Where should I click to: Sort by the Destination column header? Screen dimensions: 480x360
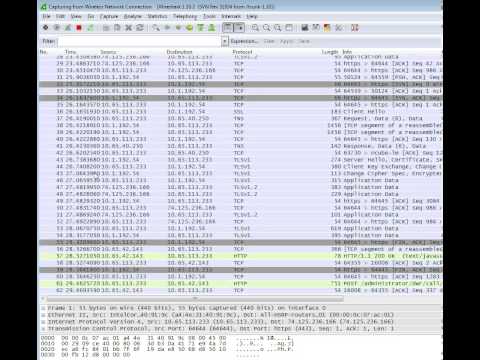point(179,52)
